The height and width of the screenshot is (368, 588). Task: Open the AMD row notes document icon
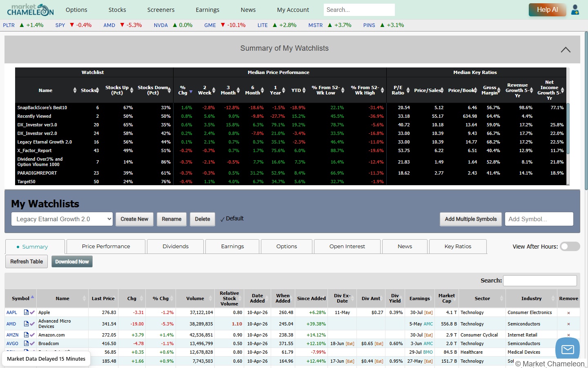(x=26, y=324)
